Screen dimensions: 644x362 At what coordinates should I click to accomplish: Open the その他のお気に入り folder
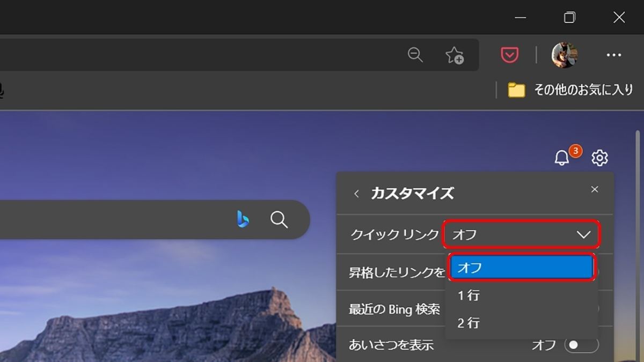click(x=570, y=90)
